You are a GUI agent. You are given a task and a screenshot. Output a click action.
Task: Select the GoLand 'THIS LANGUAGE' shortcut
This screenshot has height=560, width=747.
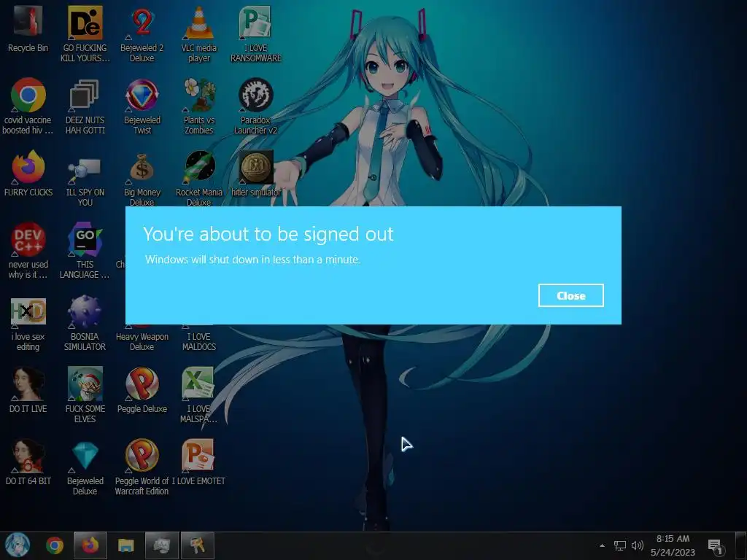click(85, 239)
